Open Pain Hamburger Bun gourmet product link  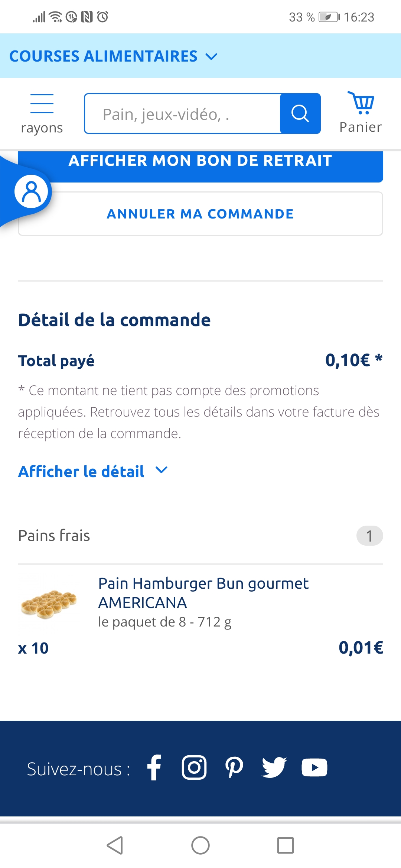click(203, 593)
